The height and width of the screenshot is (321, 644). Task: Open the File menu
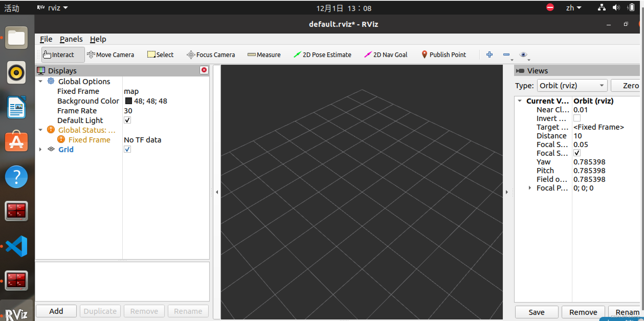coord(46,39)
